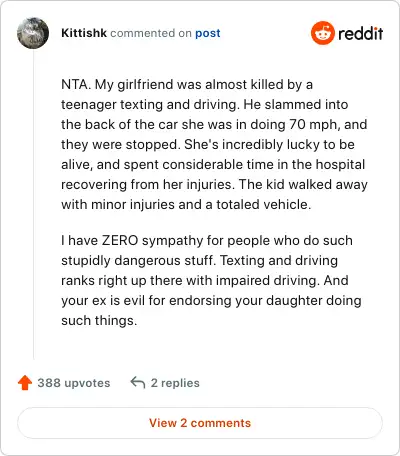The height and width of the screenshot is (456, 400).
Task: Click "stupidly dangerous stuff" text
Action: [x=137, y=260]
